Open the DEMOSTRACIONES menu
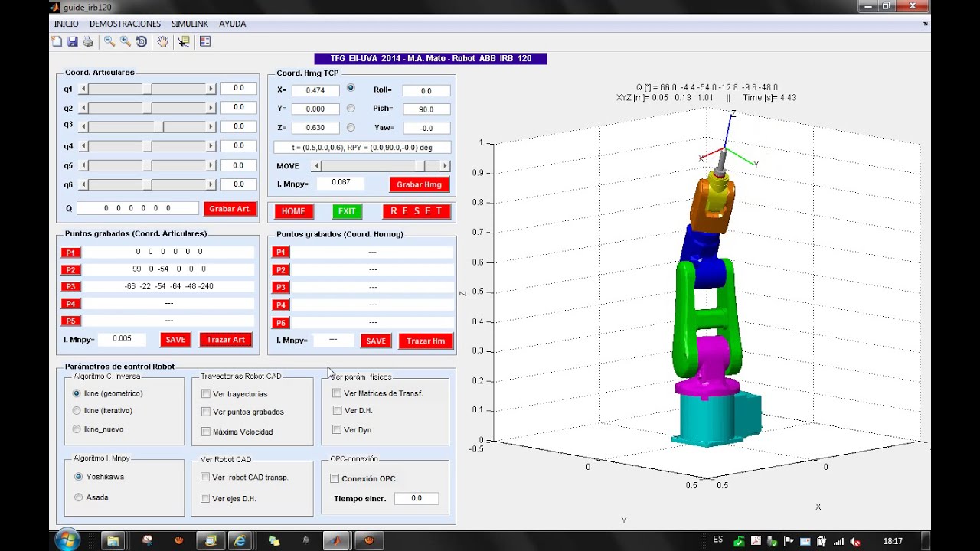The height and width of the screenshot is (551, 980). click(x=126, y=24)
